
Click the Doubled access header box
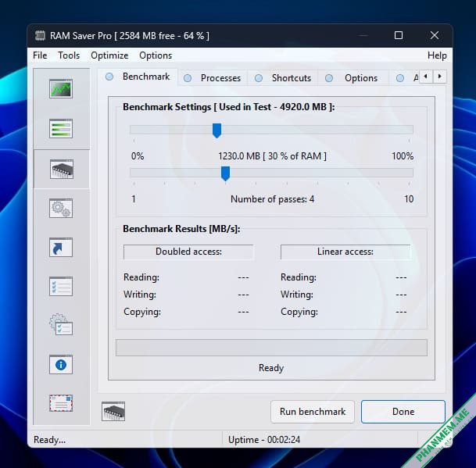tap(188, 252)
